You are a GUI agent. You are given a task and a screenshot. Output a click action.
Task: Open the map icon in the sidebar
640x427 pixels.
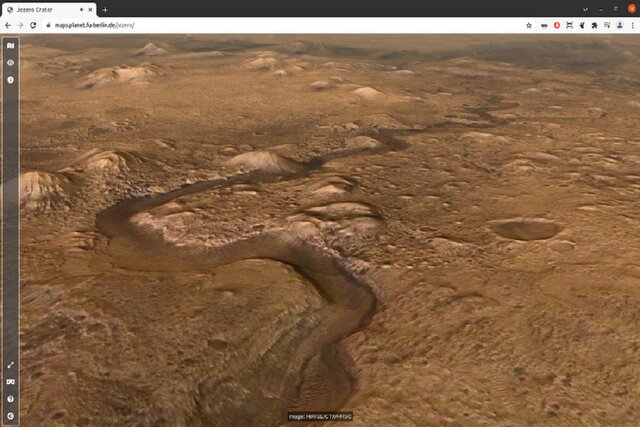pyautogui.click(x=10, y=45)
